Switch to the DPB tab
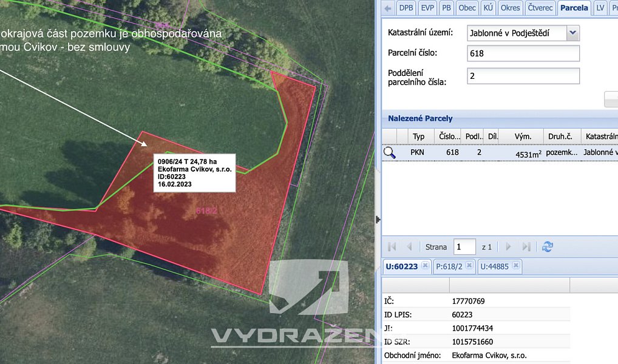Viewport: 618px width, 364px height. point(406,8)
